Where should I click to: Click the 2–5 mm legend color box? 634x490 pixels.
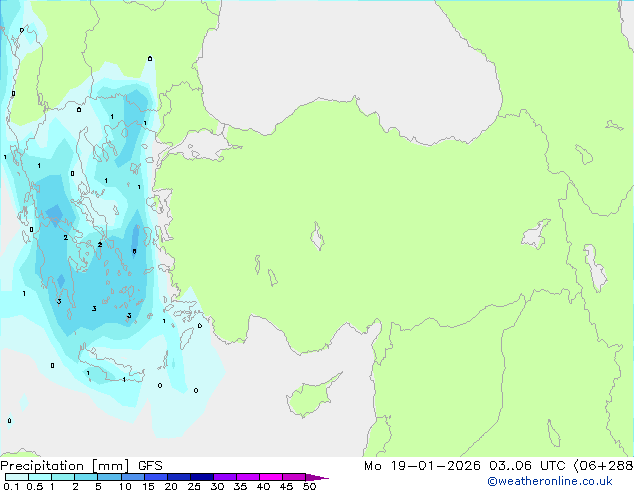(x=86, y=477)
